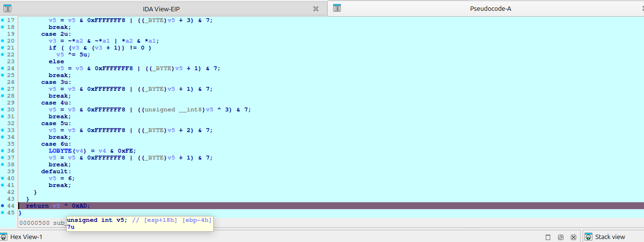The height and width of the screenshot is (242, 644).
Task: Click the Stack view panel icon
Action: coord(588,237)
